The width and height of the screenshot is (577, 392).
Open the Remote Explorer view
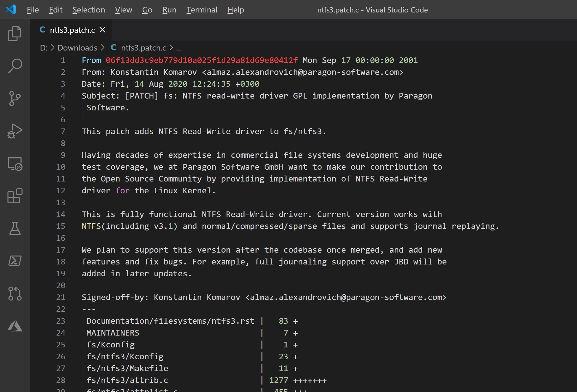(x=15, y=164)
